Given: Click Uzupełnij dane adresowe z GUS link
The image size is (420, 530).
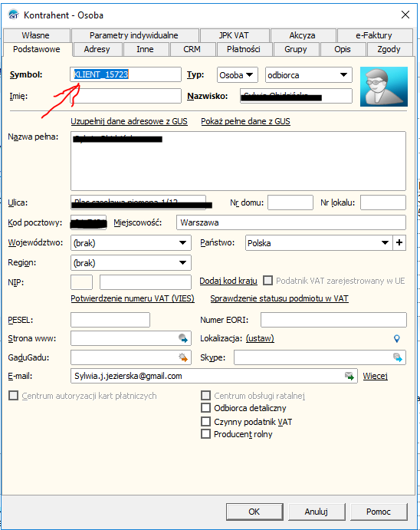Looking at the screenshot, I should [x=129, y=121].
